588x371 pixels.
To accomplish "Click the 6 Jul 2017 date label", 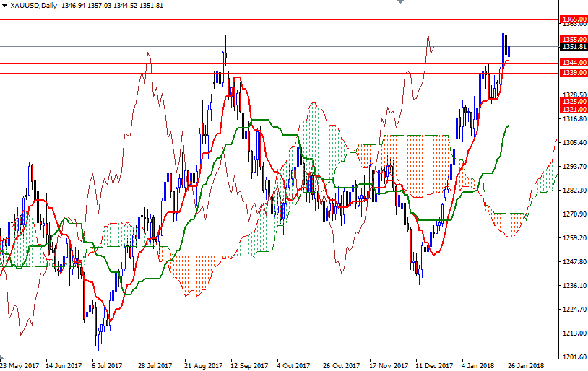I will point(107,365).
